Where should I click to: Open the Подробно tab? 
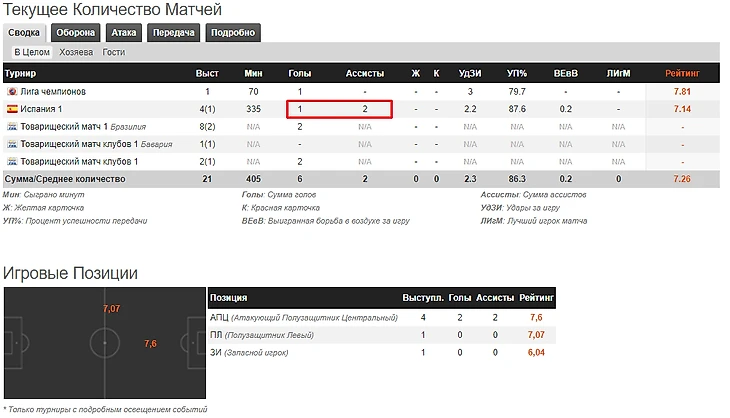click(233, 33)
